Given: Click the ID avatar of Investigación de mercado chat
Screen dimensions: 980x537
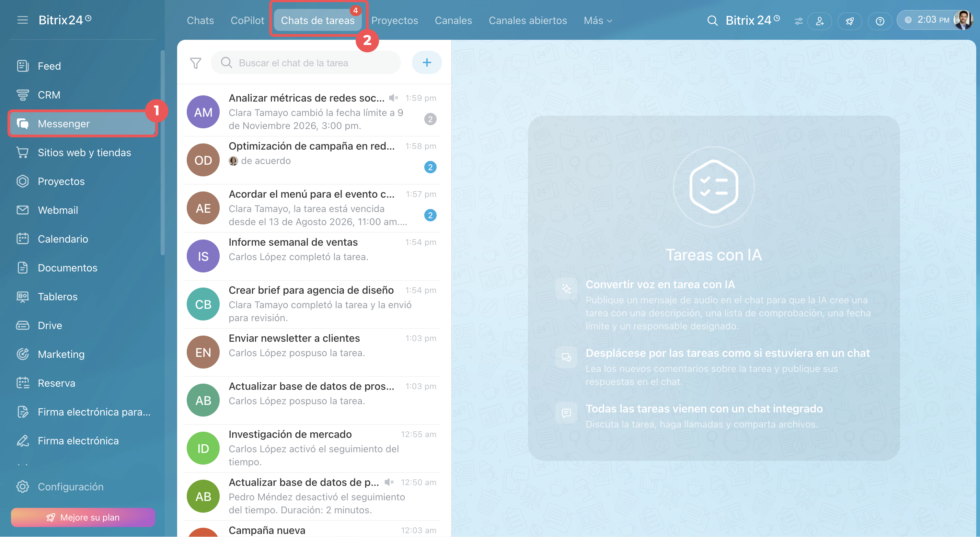Looking at the screenshot, I should [203, 448].
